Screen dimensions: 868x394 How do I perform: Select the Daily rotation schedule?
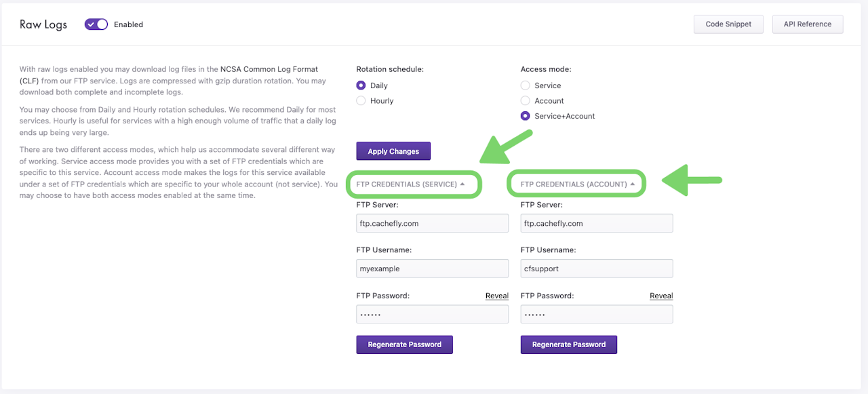coord(361,85)
